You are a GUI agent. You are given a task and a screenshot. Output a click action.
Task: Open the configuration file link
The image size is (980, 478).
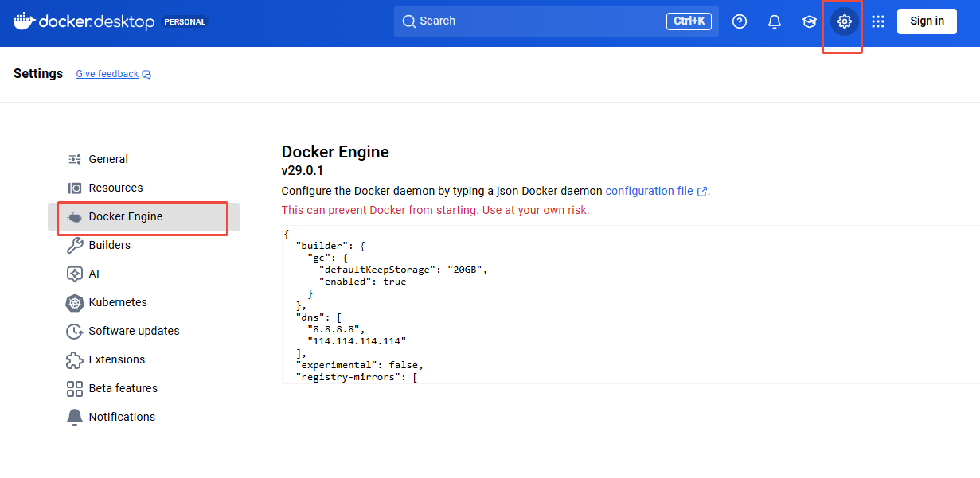point(650,191)
